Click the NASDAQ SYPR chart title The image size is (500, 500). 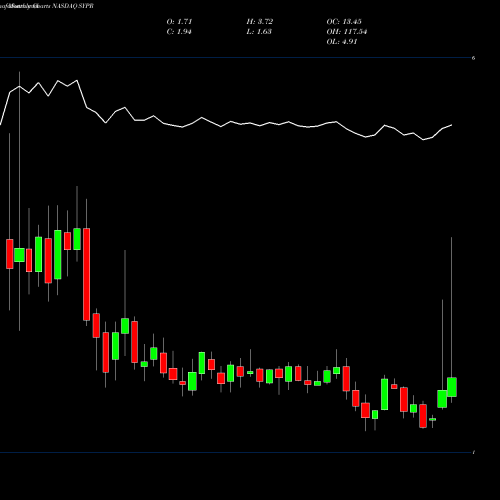click(73, 6)
